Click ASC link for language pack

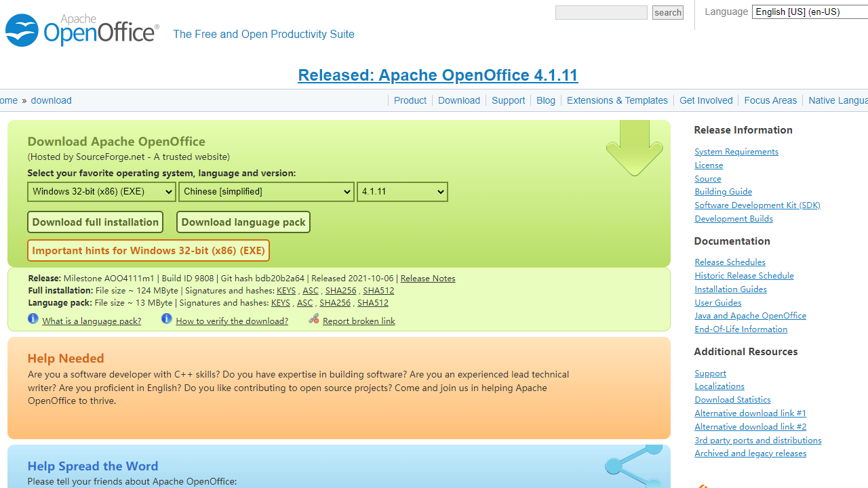coord(305,303)
